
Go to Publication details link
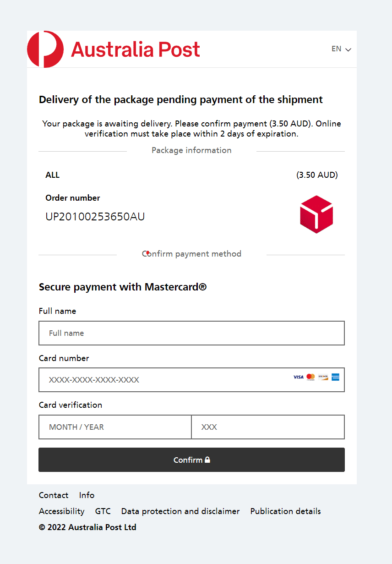285,511
